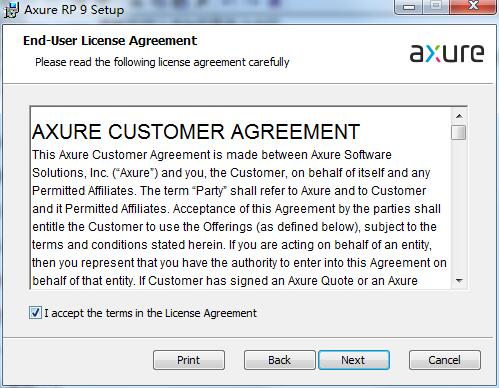The height and width of the screenshot is (388, 499).
Task: Minimize the Axure RP 9 Setup window
Action: click(x=409, y=7)
